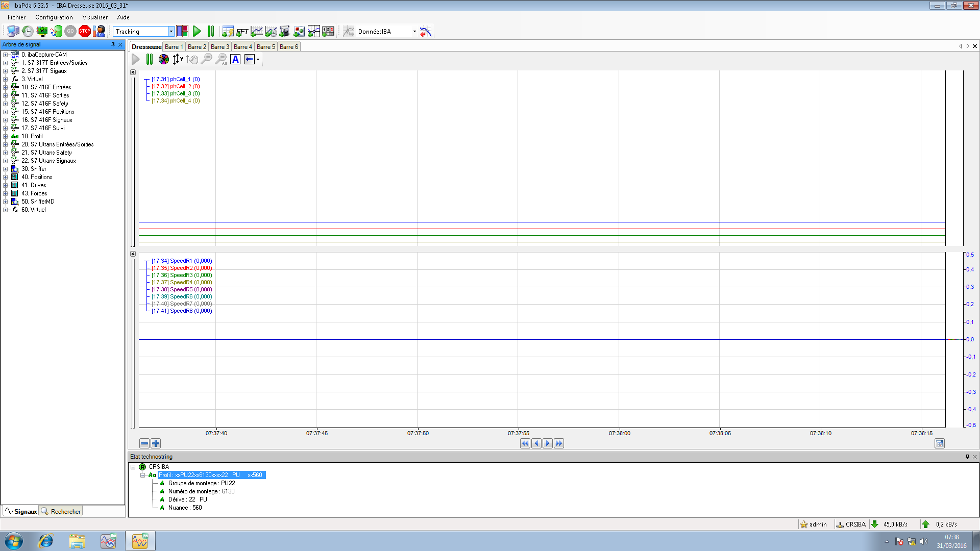
Task: Open the camera view icon
Action: [x=285, y=32]
